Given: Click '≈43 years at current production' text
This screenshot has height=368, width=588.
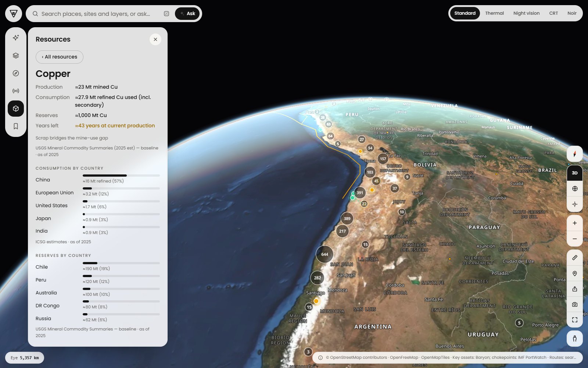Looking at the screenshot, I should [x=115, y=125].
